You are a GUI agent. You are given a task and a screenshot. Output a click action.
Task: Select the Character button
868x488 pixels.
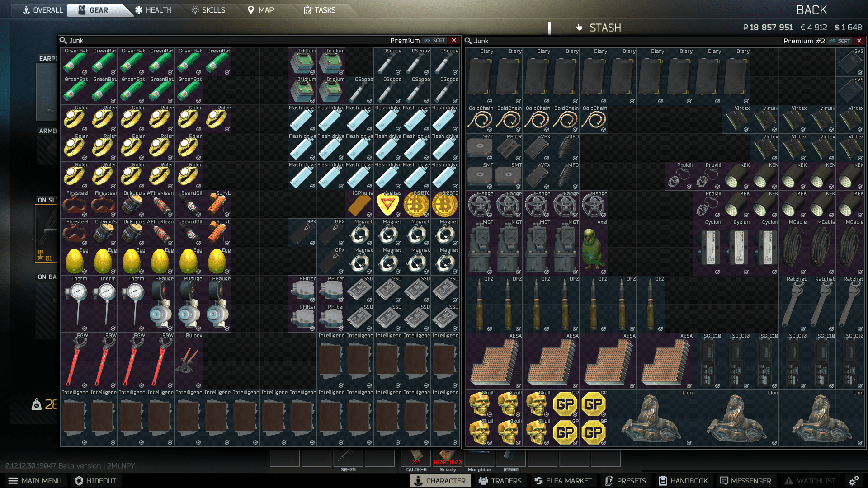(x=440, y=481)
